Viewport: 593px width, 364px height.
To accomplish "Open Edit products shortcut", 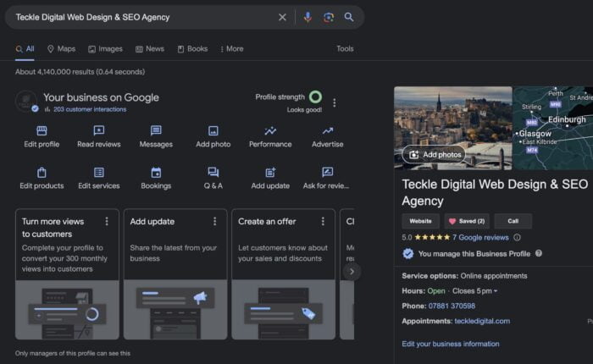I will coord(42,179).
